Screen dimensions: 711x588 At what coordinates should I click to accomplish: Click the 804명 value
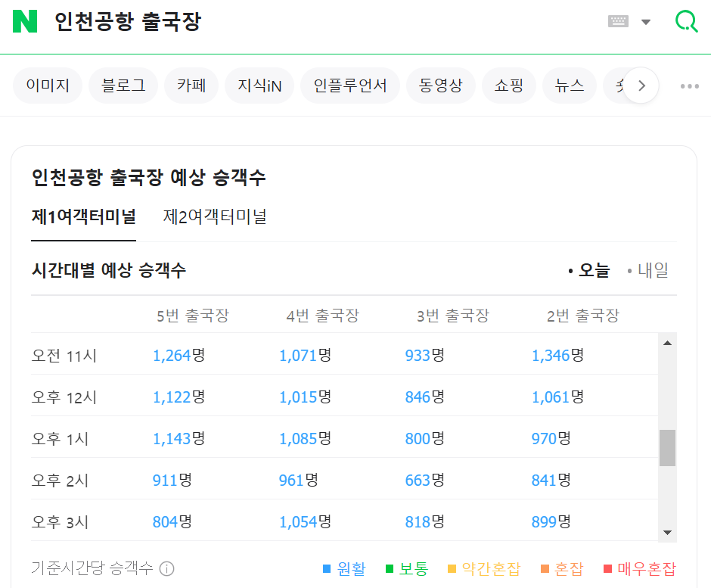click(x=172, y=521)
